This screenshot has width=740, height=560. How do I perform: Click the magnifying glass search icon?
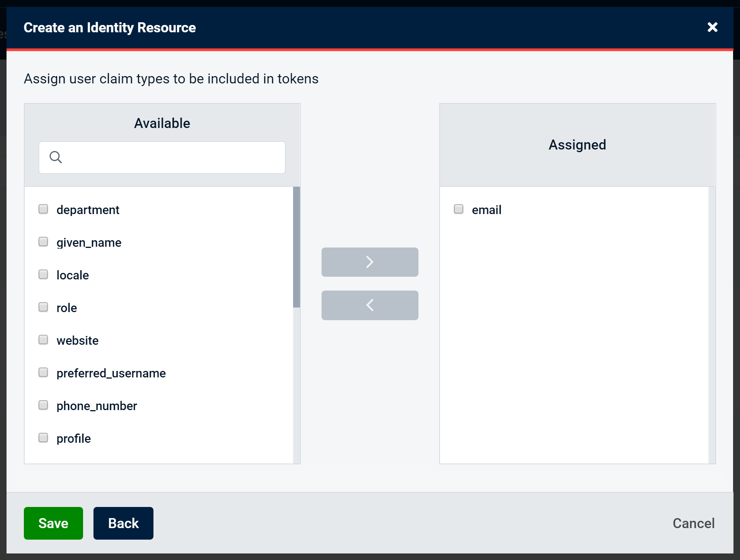pyautogui.click(x=55, y=157)
